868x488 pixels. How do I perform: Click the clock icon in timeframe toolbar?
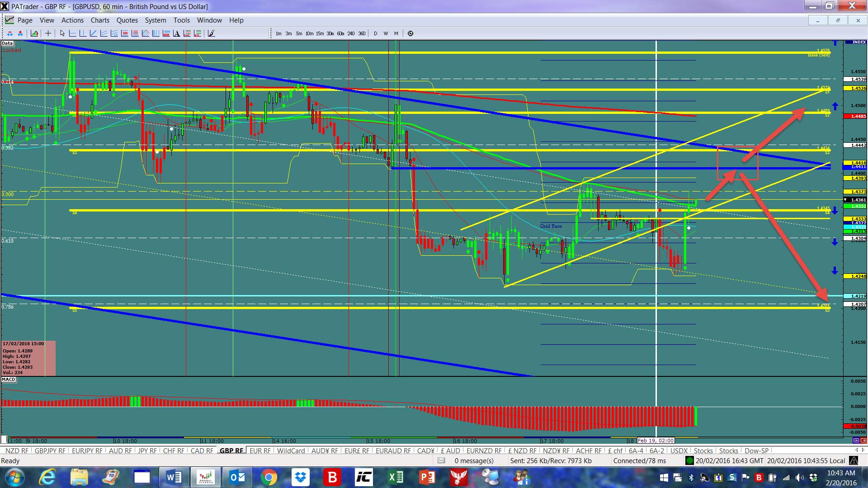[x=410, y=33]
